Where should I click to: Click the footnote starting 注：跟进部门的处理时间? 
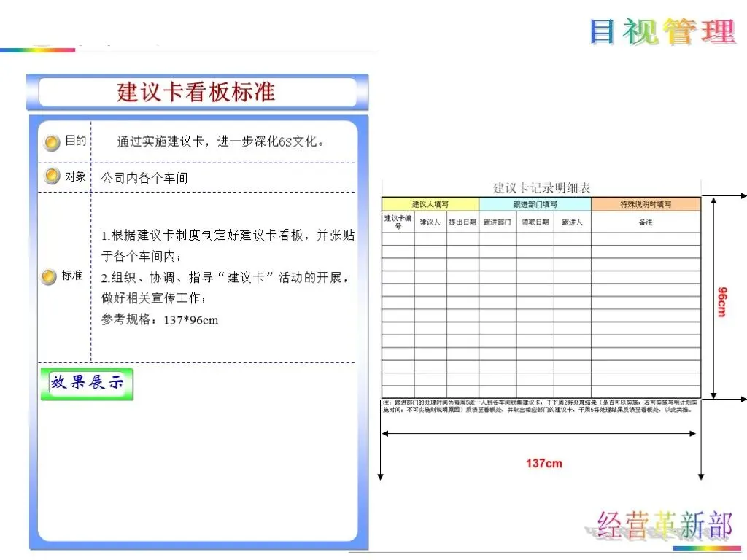[x=541, y=406]
